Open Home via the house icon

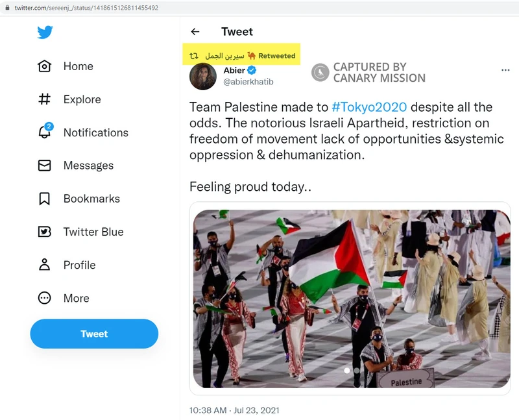pyautogui.click(x=44, y=66)
